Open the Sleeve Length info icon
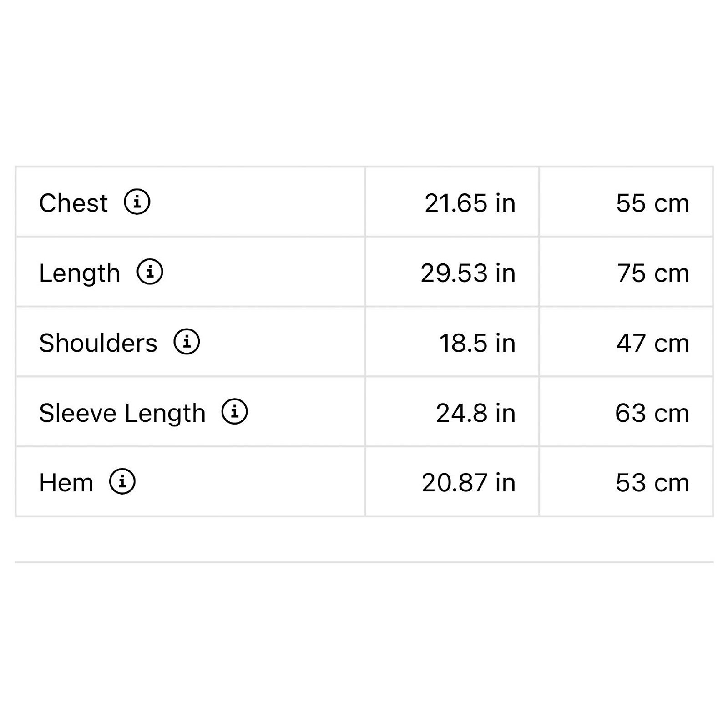This screenshot has width=728, height=728. 234,411
